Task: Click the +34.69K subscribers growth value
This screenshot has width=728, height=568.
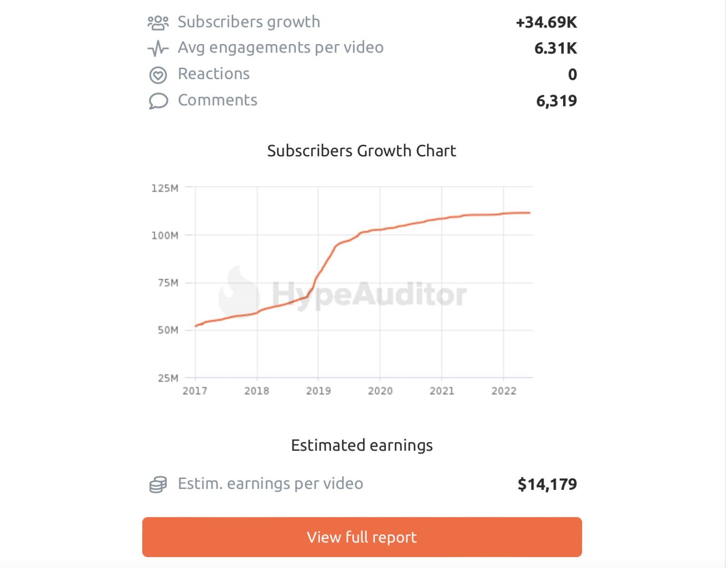Action: (547, 21)
